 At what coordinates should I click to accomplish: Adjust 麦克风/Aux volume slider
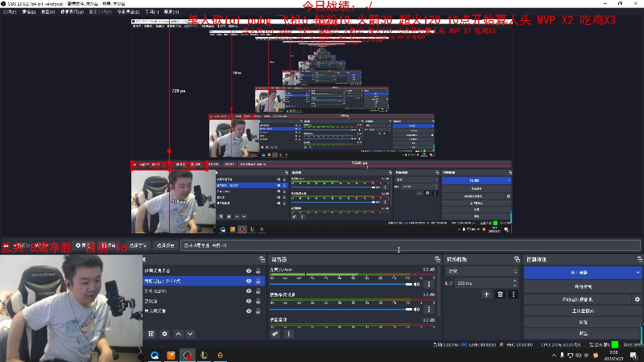[x=341, y=284]
